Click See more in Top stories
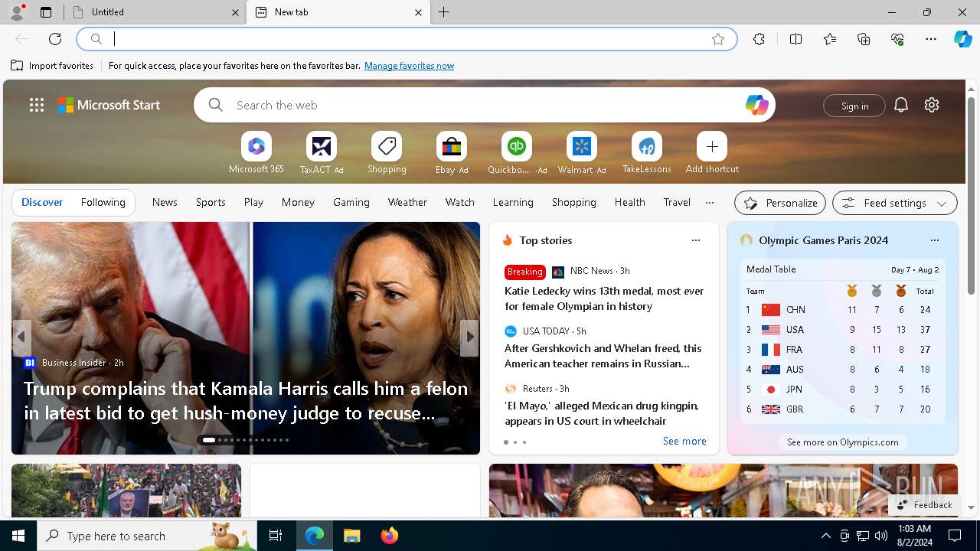Image resolution: width=980 pixels, height=551 pixels. coord(684,441)
